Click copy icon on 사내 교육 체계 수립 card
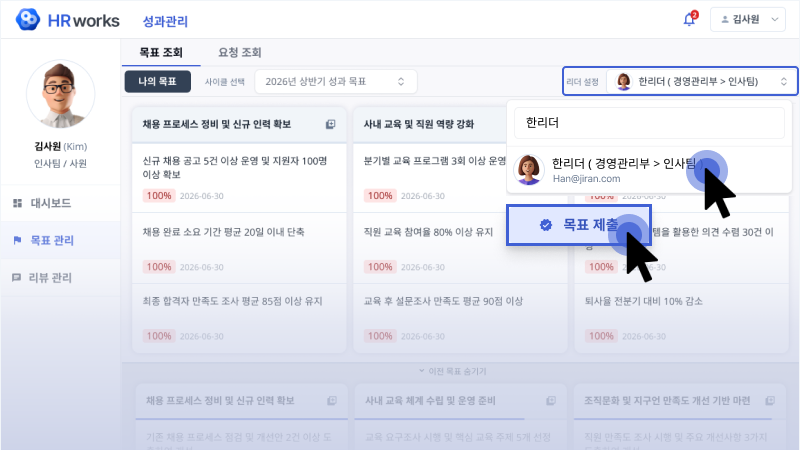 coord(549,401)
